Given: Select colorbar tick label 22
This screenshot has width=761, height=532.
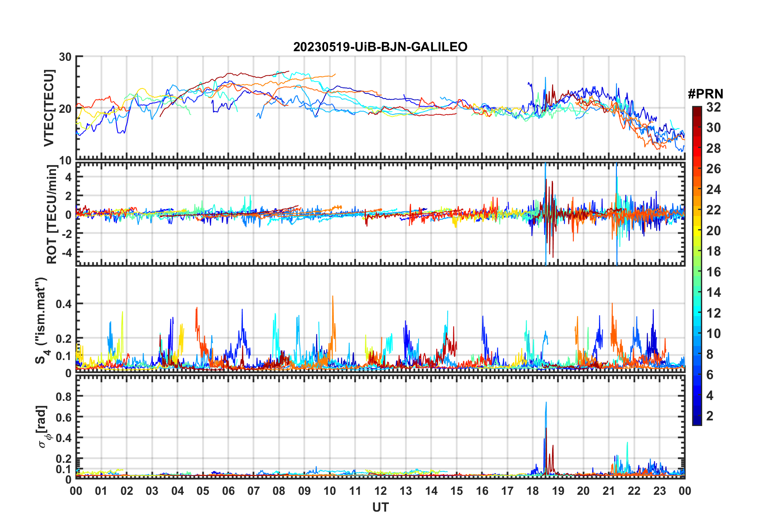Looking at the screenshot, I should pyautogui.click(x=713, y=210).
